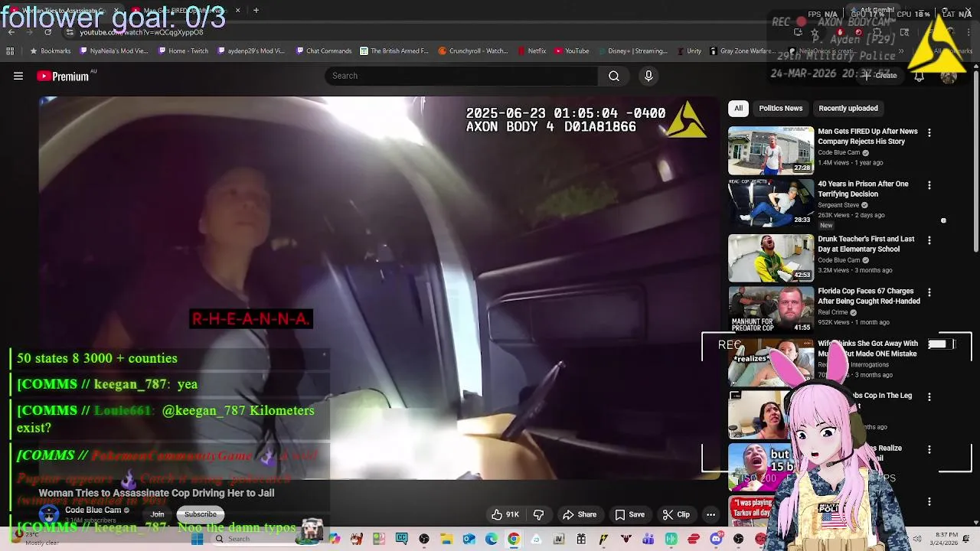980x551 pixels.
Task: Open Windows Start menu
Action: tap(197, 539)
